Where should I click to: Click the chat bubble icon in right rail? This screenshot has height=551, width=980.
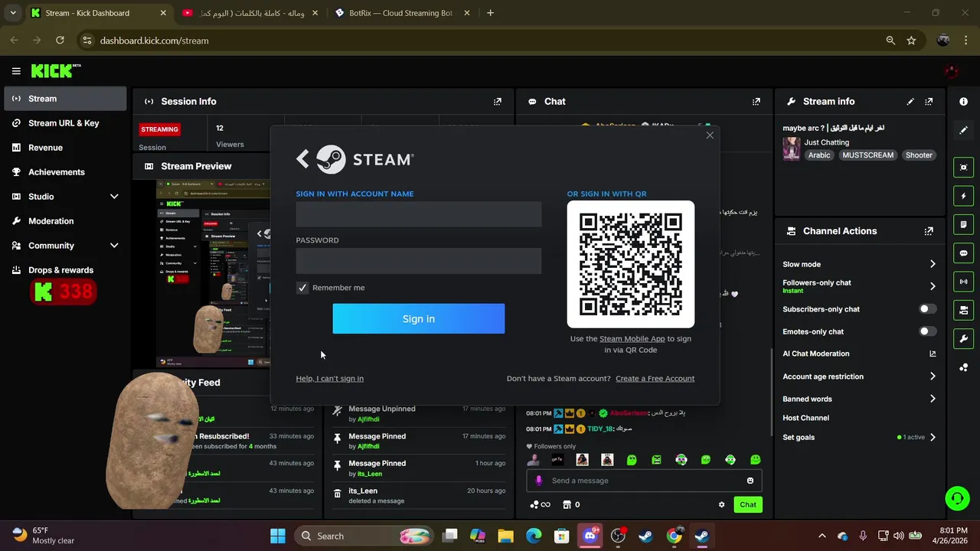click(x=963, y=253)
